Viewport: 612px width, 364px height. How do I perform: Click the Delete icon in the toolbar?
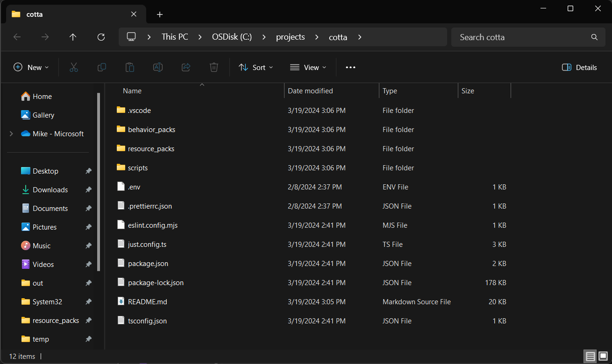click(x=214, y=67)
